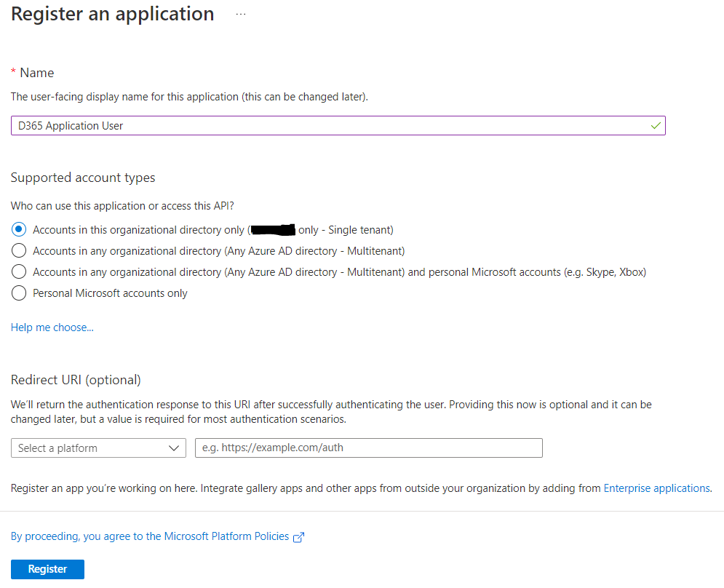Follow the Enterprise applications link
724x588 pixels.
point(656,488)
